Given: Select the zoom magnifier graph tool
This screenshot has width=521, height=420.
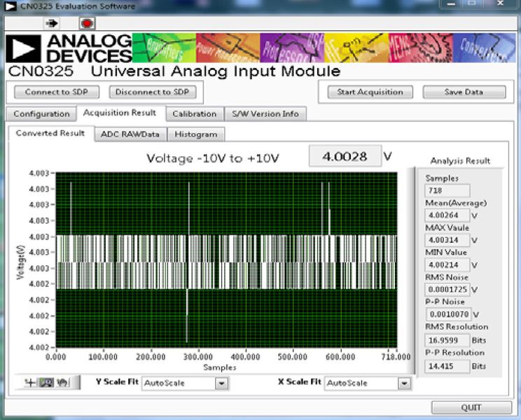Looking at the screenshot, I should pos(46,382).
